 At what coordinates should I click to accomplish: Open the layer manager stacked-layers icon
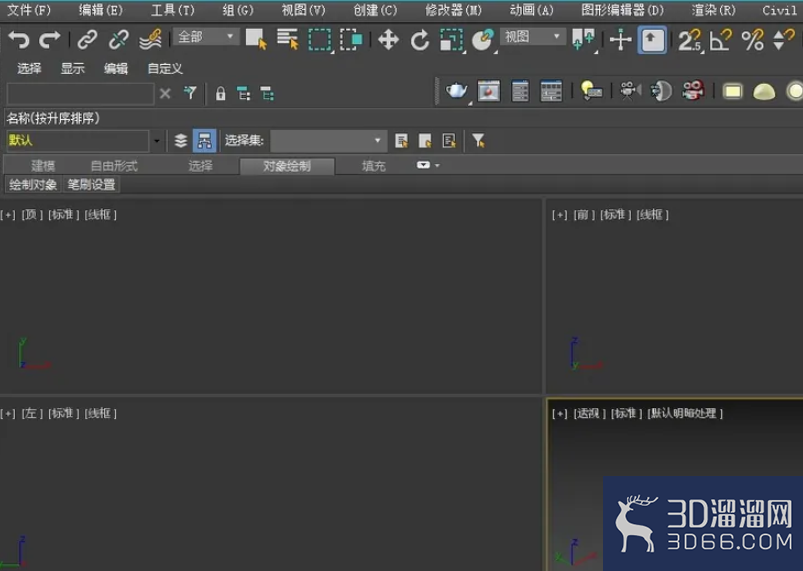[180, 140]
